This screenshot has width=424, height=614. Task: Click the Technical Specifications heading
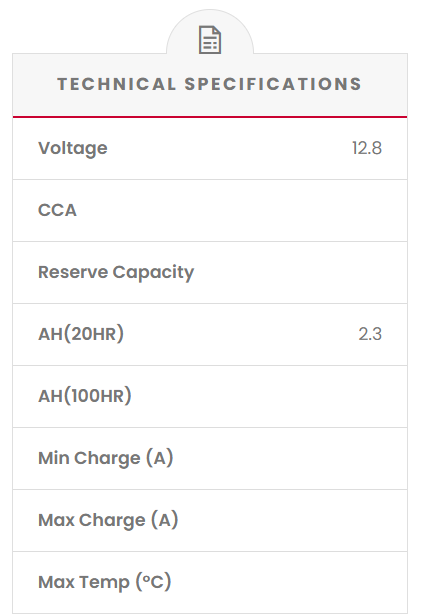click(209, 84)
